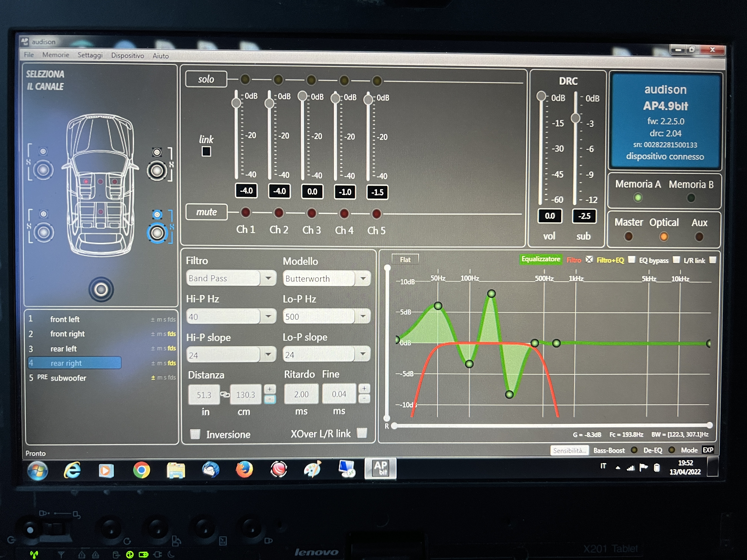Toggle solo for Ch 3
The width and height of the screenshot is (747, 560).
311,80
